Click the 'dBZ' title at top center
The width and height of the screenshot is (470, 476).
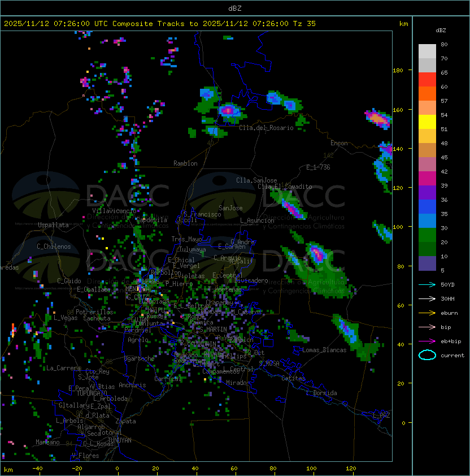[235, 8]
